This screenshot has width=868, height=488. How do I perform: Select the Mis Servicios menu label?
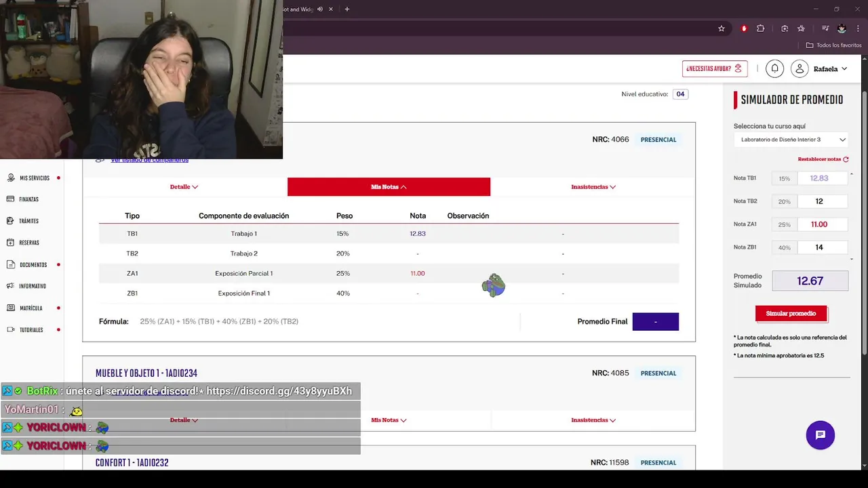point(35,178)
